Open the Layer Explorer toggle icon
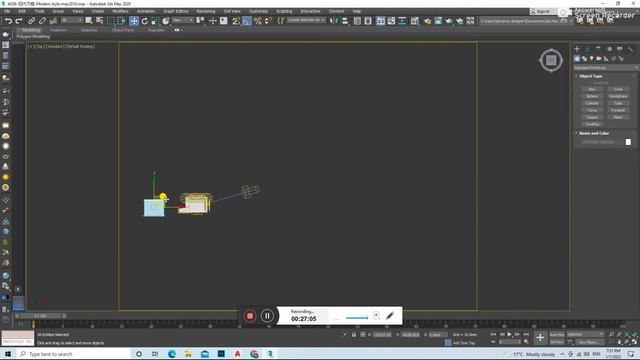 coord(368,21)
